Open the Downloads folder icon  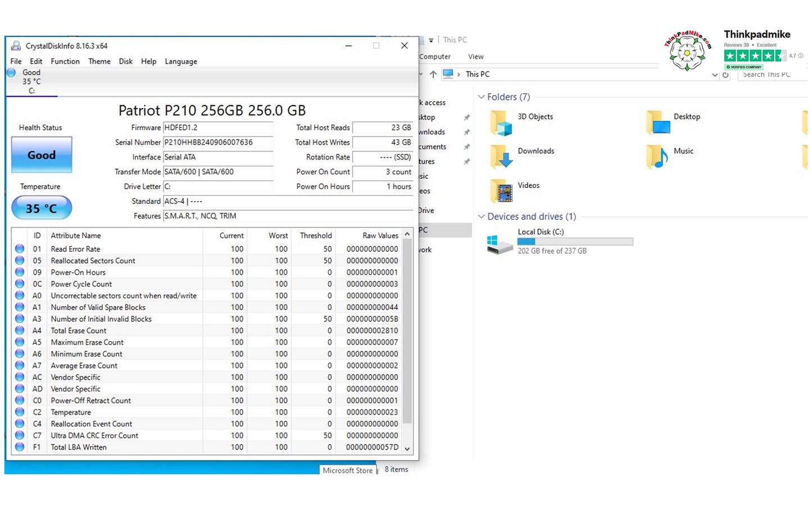point(501,157)
